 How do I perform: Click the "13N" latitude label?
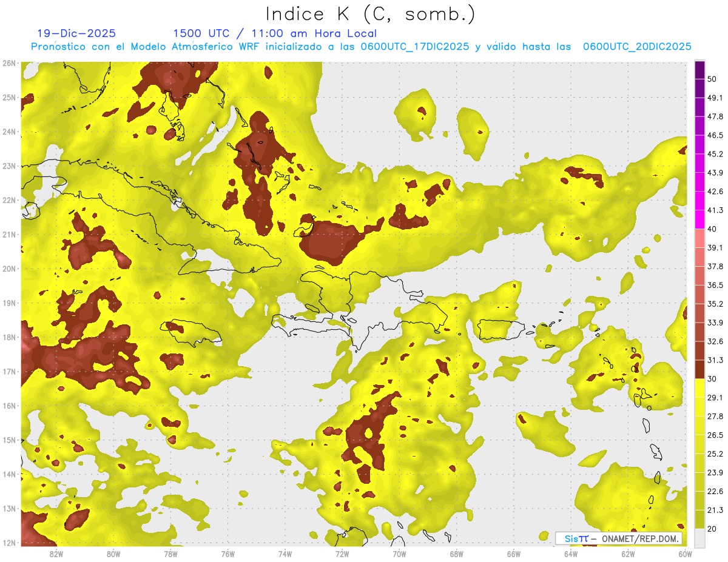pyautogui.click(x=9, y=509)
